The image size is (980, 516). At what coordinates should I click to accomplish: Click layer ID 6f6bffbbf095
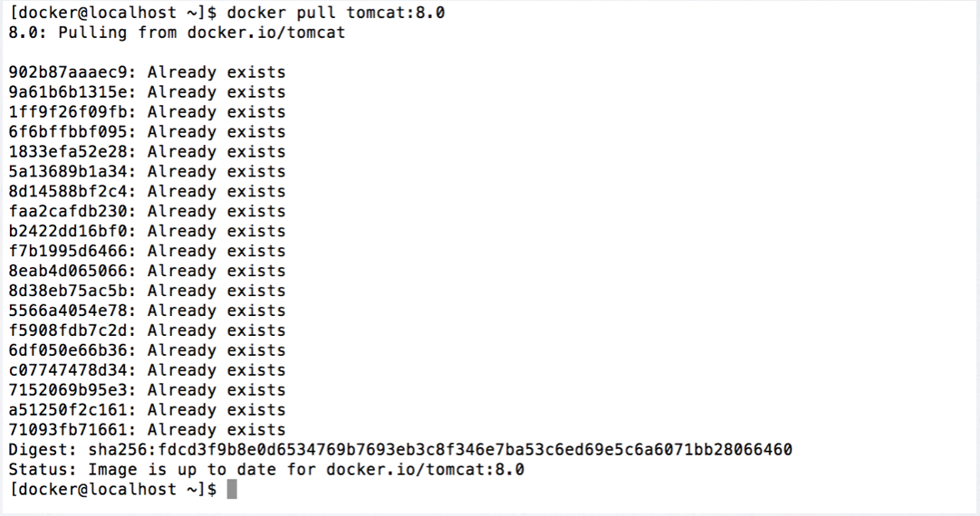(x=69, y=132)
